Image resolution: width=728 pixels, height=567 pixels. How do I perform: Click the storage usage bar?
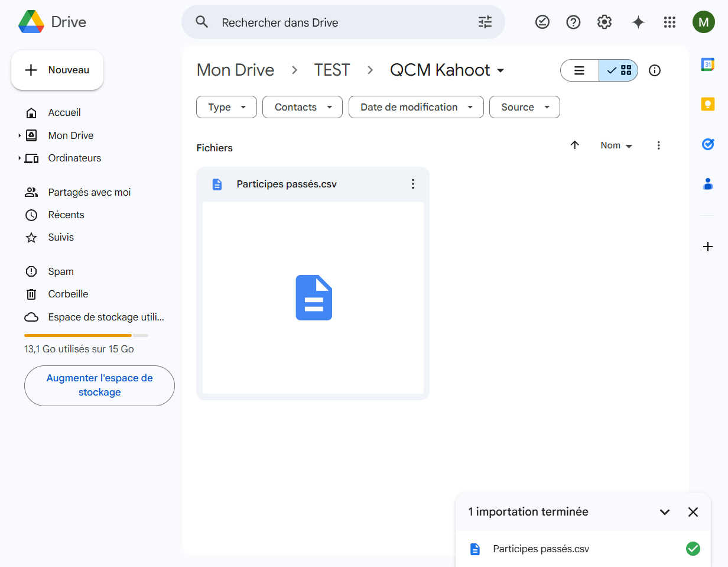(x=86, y=336)
